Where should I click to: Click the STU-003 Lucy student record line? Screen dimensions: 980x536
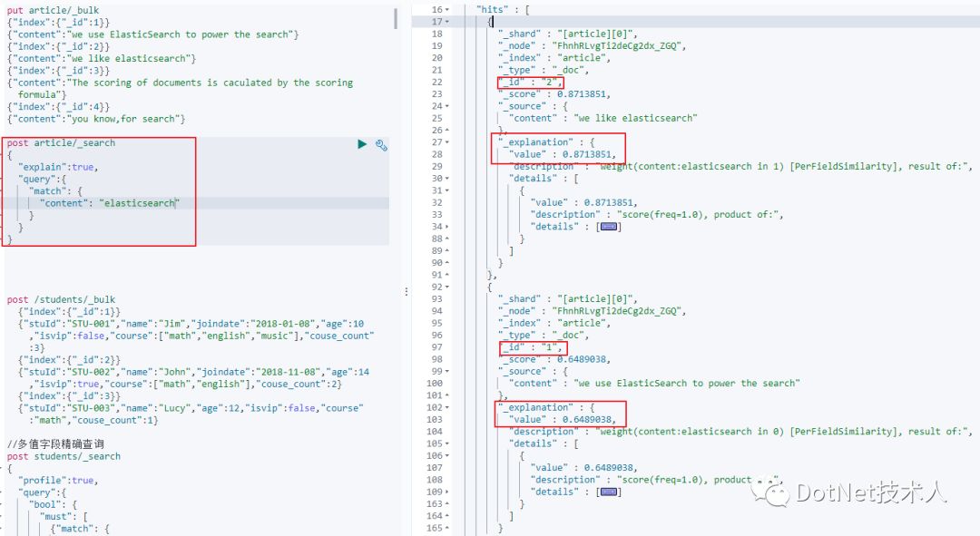tap(191, 414)
